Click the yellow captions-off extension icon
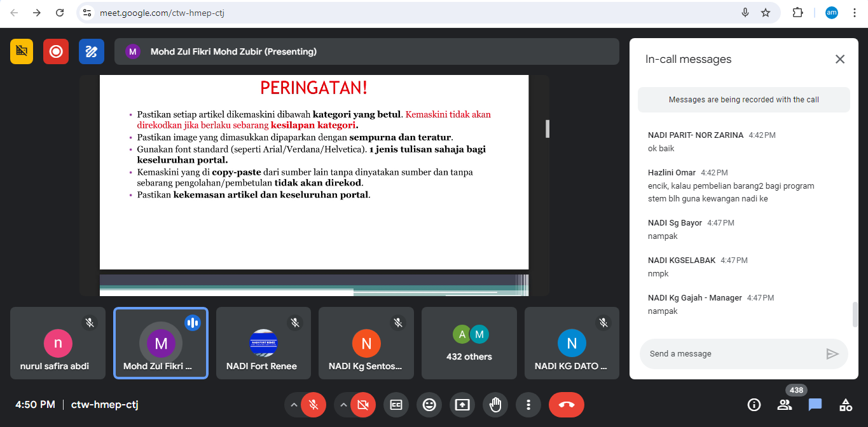868x427 pixels. pos(22,51)
